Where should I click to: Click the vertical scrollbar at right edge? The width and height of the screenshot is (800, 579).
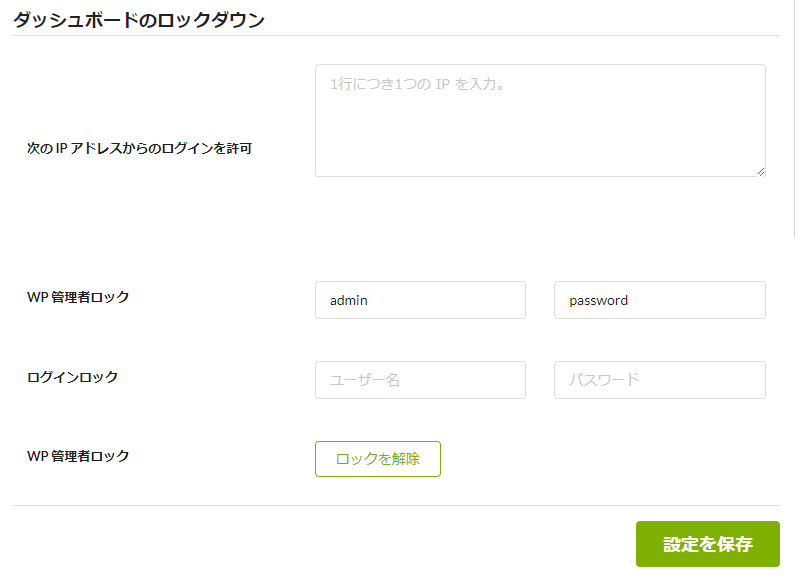pyautogui.click(x=794, y=118)
